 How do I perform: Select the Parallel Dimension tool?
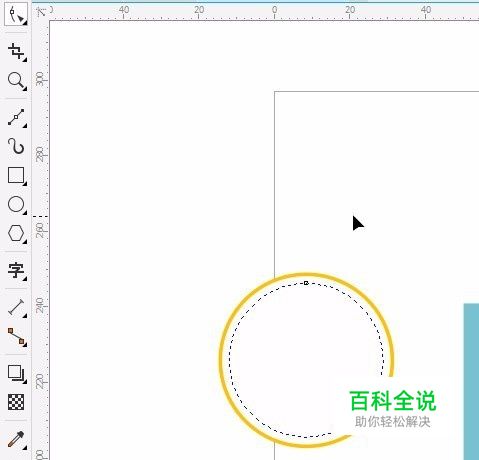[x=16, y=307]
